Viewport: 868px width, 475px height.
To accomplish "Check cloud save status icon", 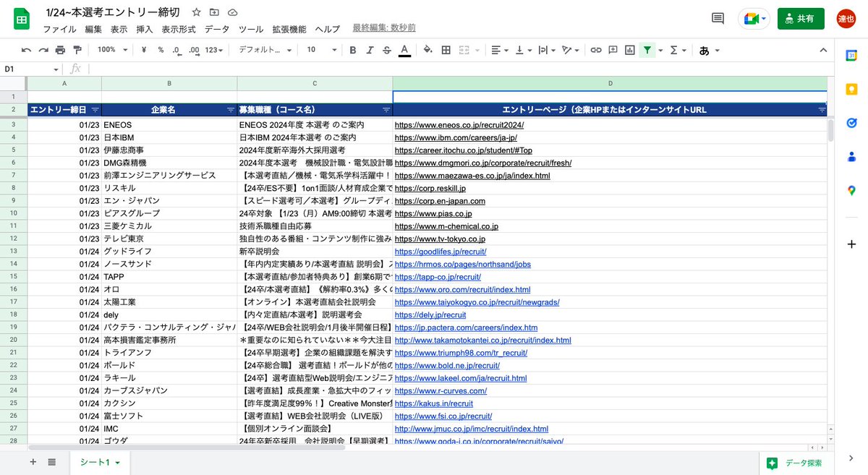I will tap(232, 13).
